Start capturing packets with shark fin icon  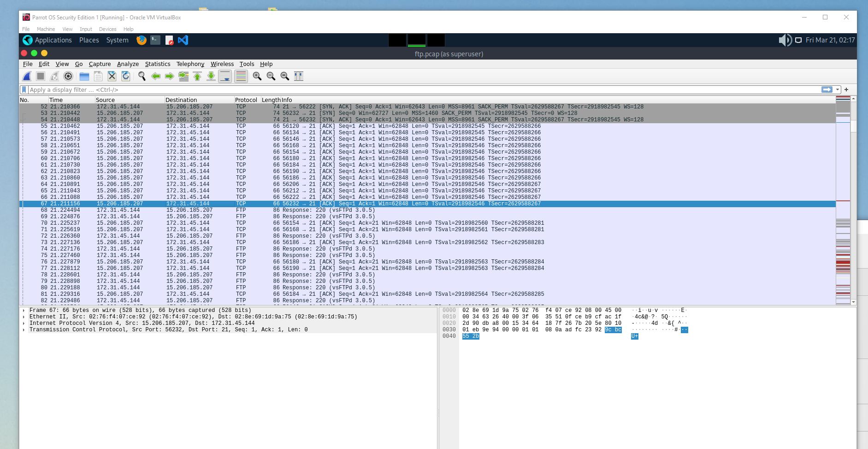[27, 76]
